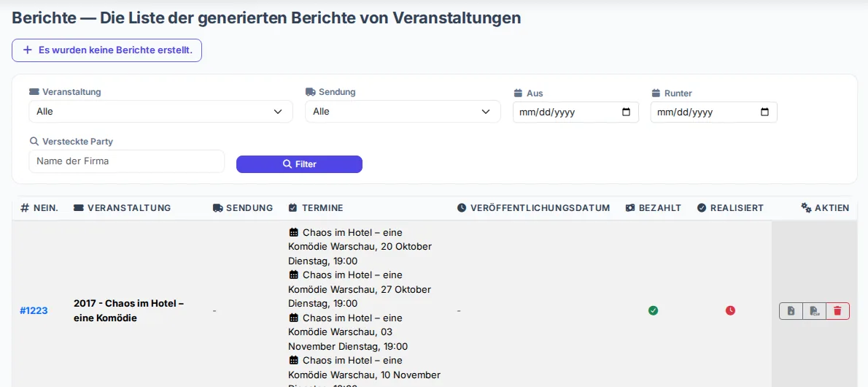The image size is (868, 387).
Task: Click the money icon in the BEZAHLT header
Action: (630, 208)
